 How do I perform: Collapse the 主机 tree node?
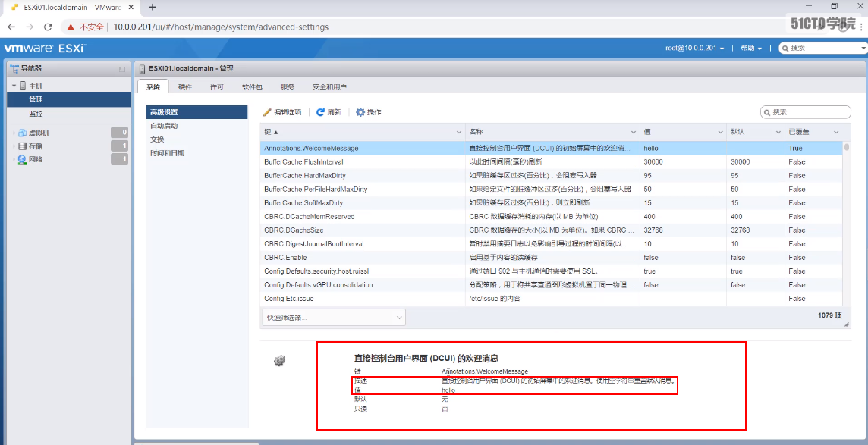(14, 86)
